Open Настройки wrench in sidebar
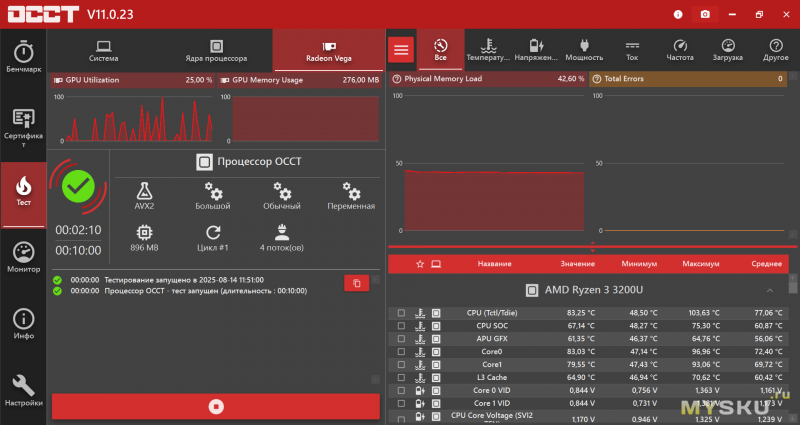The width and height of the screenshot is (800, 425). coord(23,391)
